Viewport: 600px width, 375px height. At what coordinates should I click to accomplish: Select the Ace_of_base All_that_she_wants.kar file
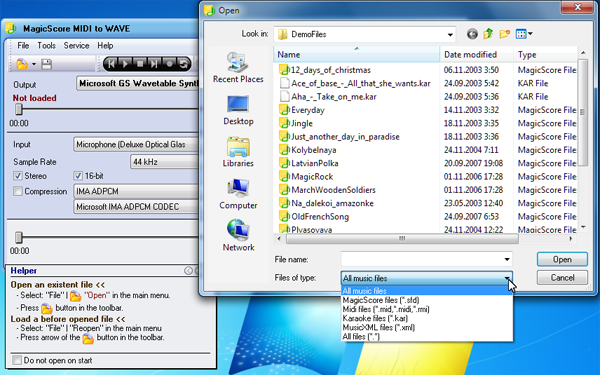pos(360,83)
